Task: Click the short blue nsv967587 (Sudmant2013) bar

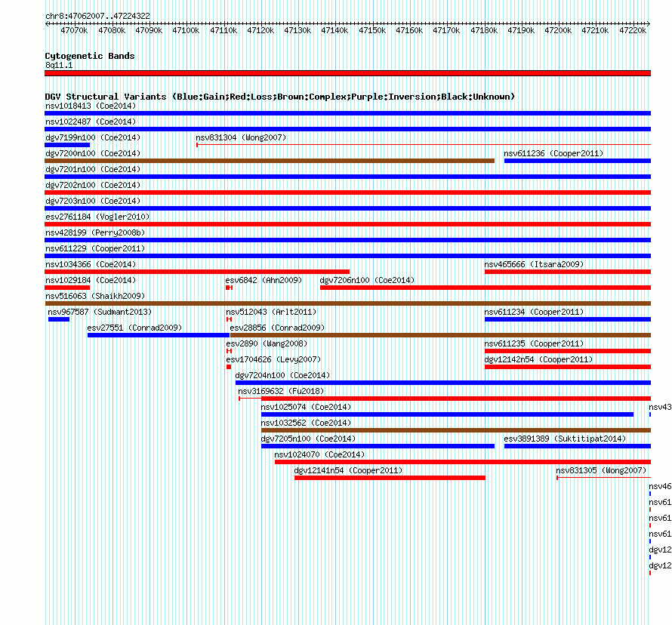Action: [59, 319]
